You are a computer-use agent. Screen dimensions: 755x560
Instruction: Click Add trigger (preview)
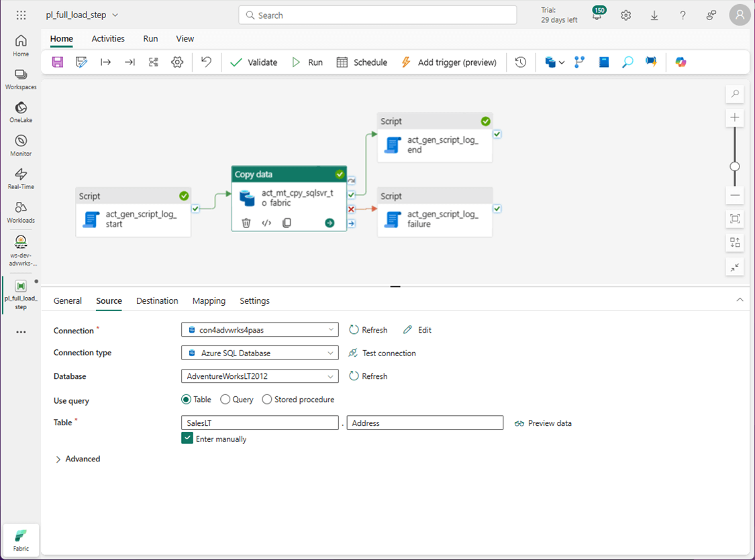coord(449,62)
